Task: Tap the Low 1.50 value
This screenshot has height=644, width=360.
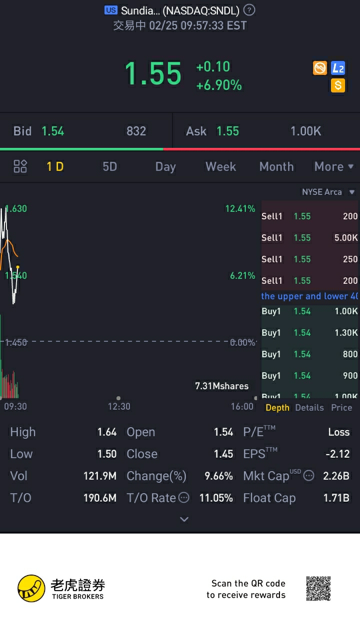Action: (107, 454)
